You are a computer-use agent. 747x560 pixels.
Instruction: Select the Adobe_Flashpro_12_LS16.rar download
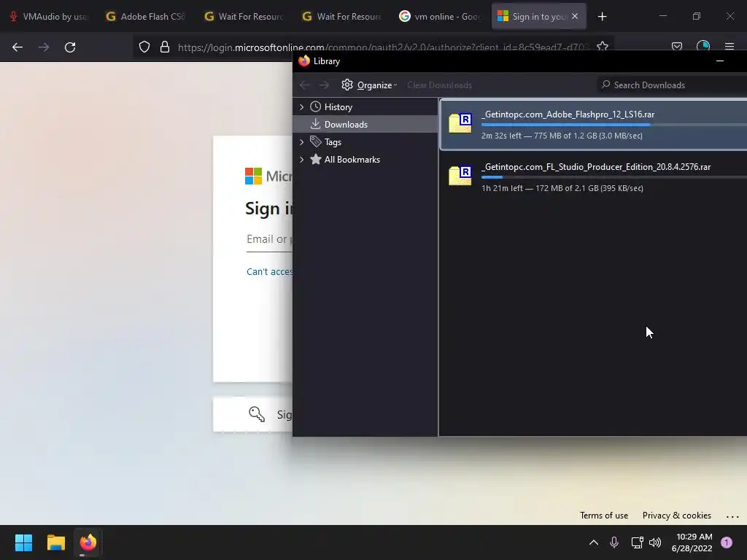click(593, 124)
